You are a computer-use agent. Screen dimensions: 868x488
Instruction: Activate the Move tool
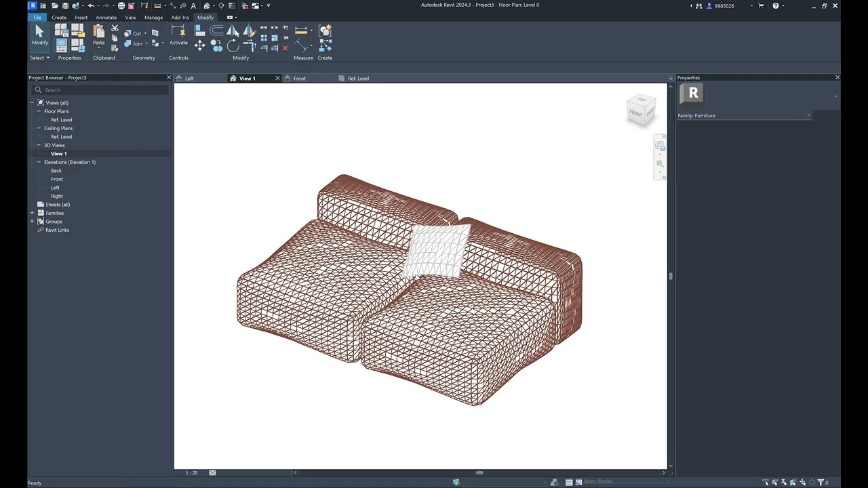(x=199, y=45)
